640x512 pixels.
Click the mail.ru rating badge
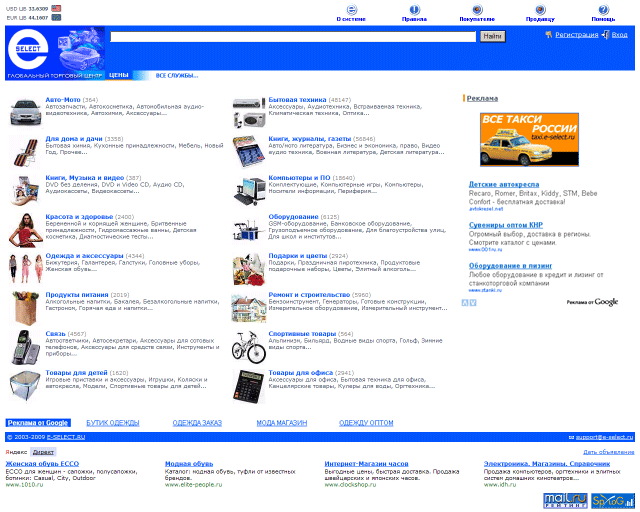(x=563, y=498)
